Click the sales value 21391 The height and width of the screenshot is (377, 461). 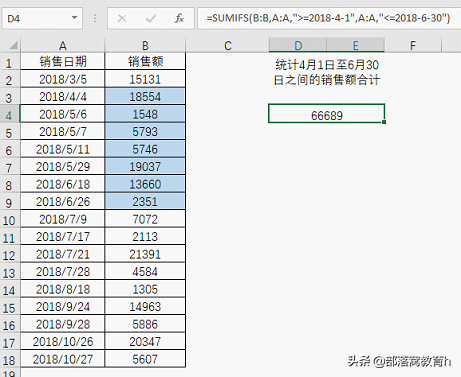[x=145, y=254]
